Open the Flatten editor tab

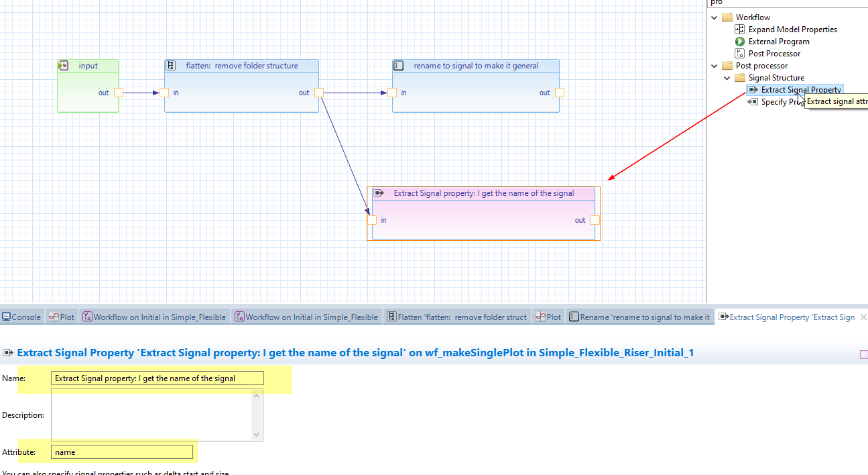point(457,317)
